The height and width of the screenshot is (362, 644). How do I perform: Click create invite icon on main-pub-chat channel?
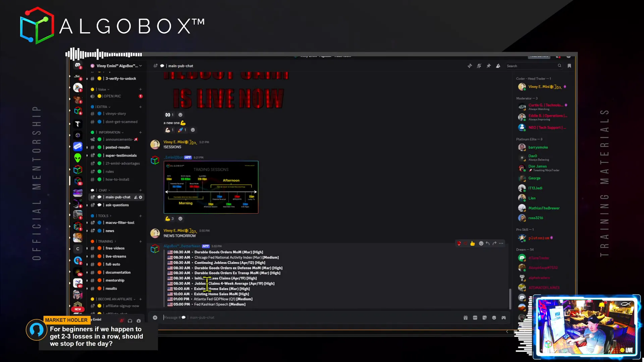point(136,197)
